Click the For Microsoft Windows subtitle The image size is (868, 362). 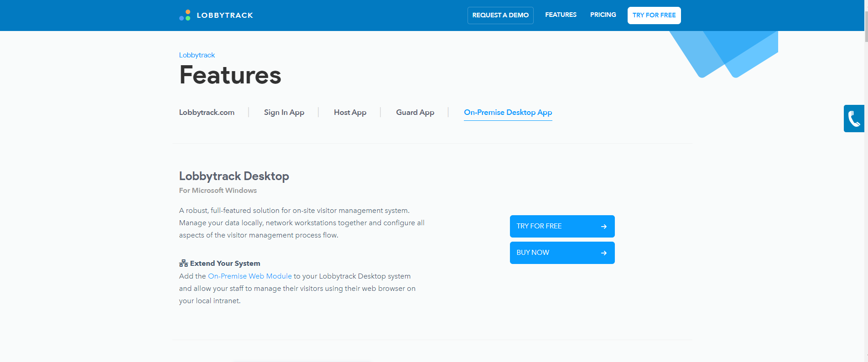point(218,190)
